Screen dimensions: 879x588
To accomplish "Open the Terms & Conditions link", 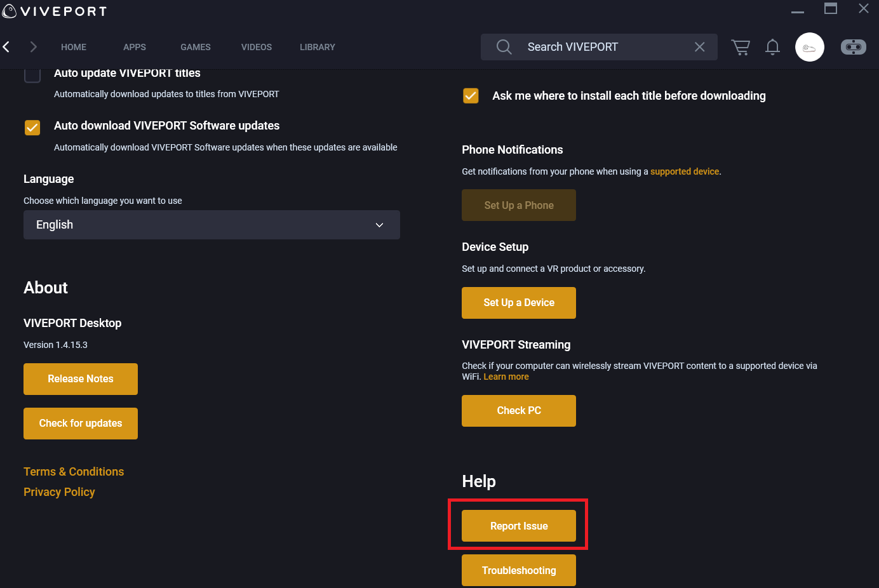I will click(x=74, y=472).
